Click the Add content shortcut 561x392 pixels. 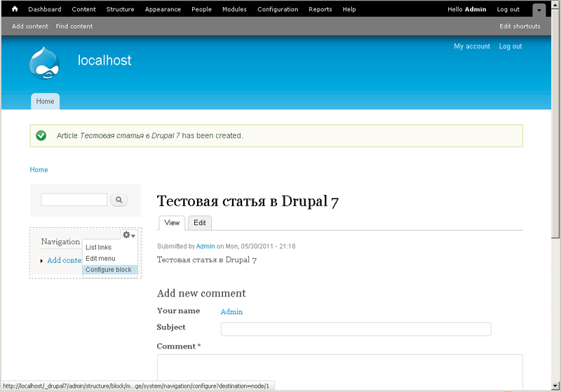[x=30, y=27]
